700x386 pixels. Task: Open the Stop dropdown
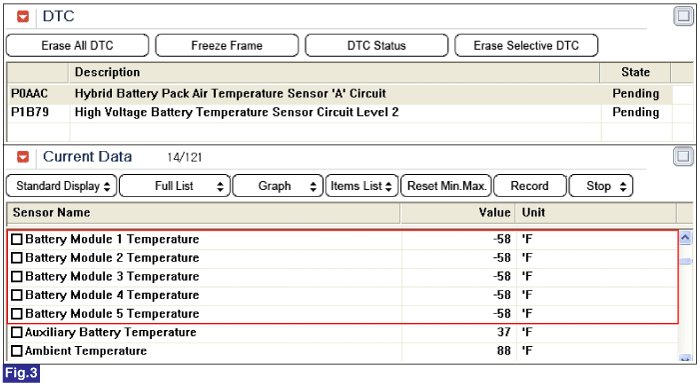pos(601,186)
